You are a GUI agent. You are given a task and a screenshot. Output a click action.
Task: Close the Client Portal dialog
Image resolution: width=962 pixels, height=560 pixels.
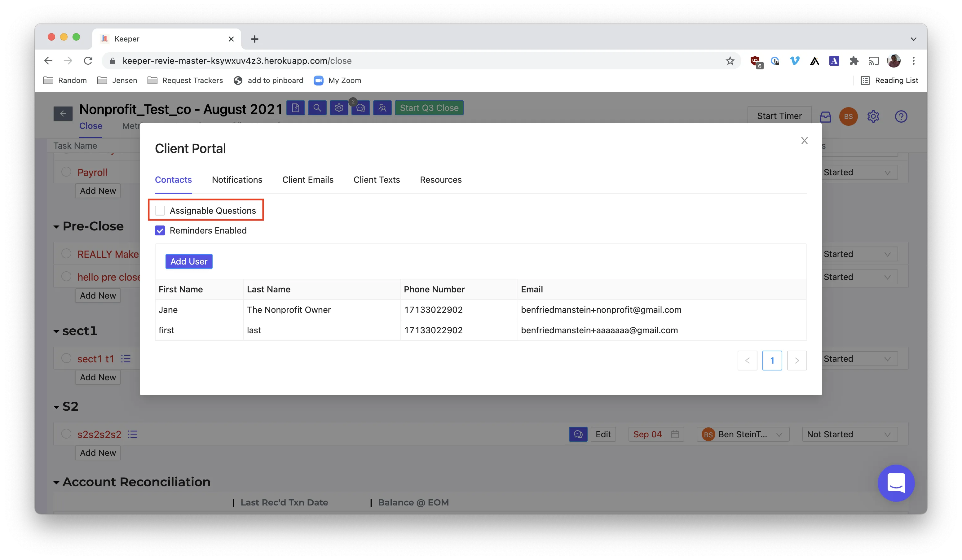[x=804, y=141]
